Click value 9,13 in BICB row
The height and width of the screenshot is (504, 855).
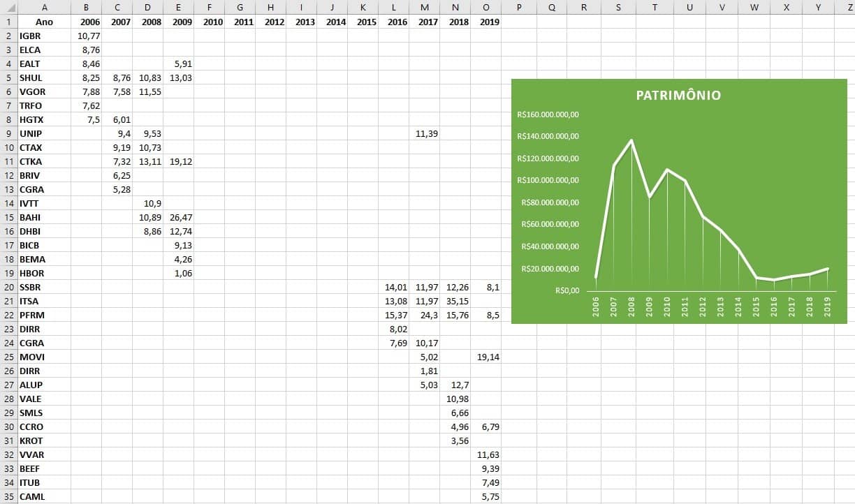point(178,245)
